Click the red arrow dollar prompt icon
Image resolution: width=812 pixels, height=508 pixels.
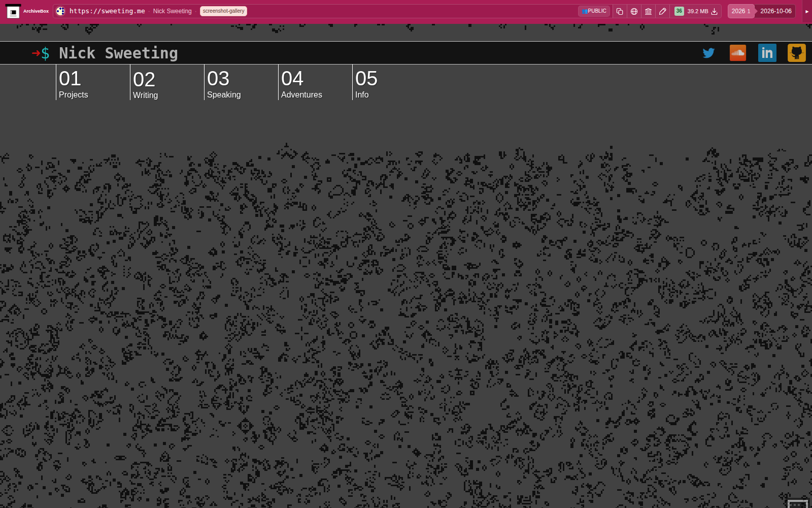point(41,53)
